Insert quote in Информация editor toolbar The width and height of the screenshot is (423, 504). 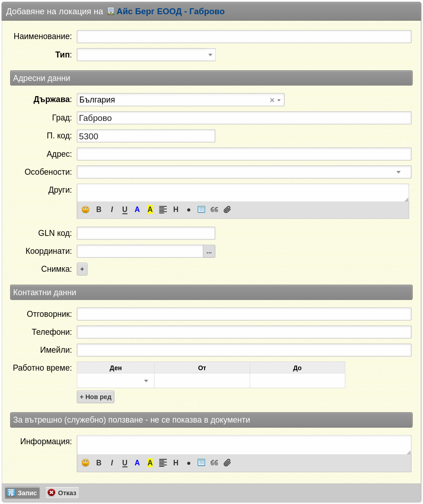pos(214,463)
